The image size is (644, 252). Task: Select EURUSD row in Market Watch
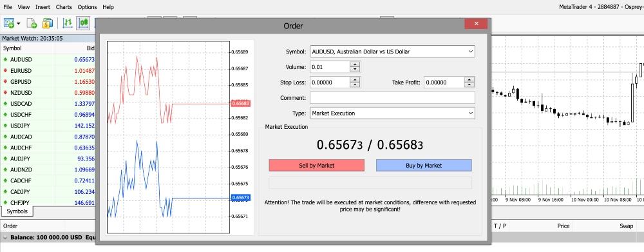tap(48, 71)
